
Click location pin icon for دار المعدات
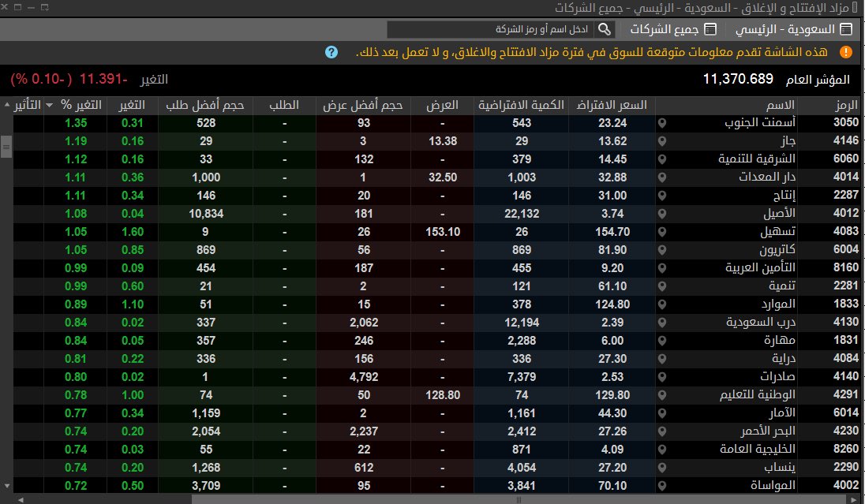(x=662, y=177)
